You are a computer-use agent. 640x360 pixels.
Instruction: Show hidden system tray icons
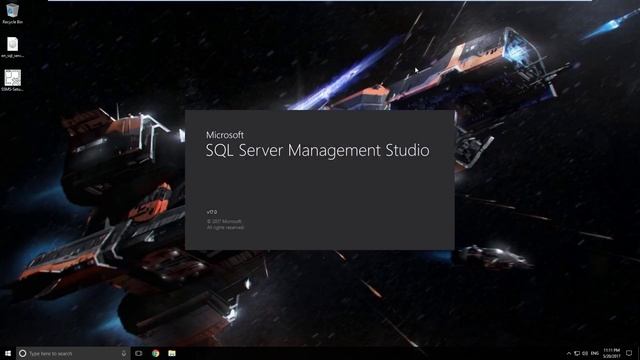click(569, 353)
